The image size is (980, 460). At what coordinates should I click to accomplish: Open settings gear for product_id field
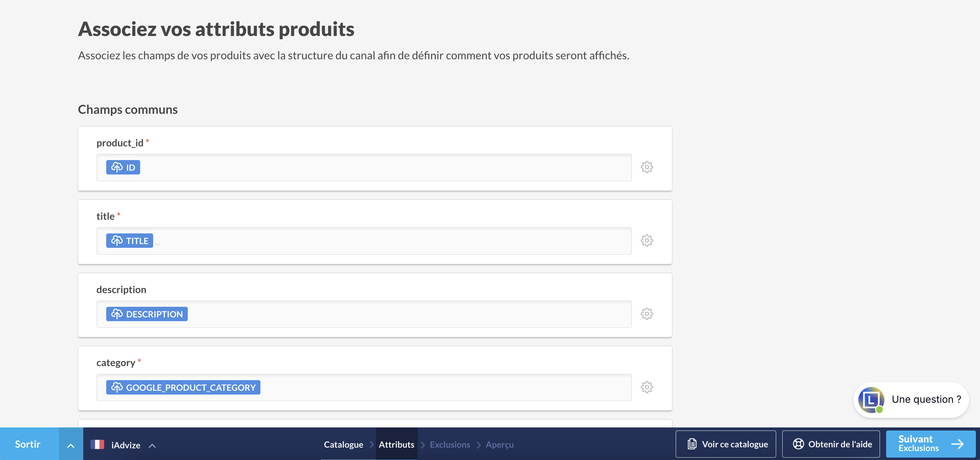coord(647,167)
